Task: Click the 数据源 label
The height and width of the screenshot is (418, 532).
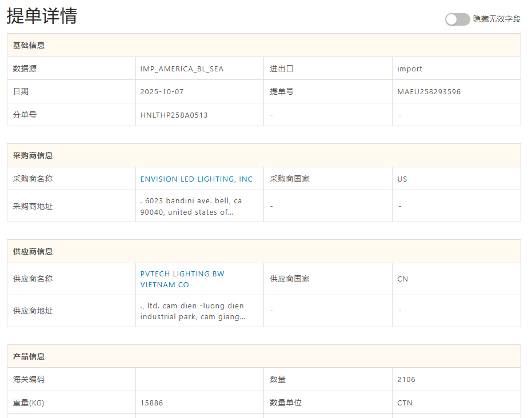Action: 25,69
